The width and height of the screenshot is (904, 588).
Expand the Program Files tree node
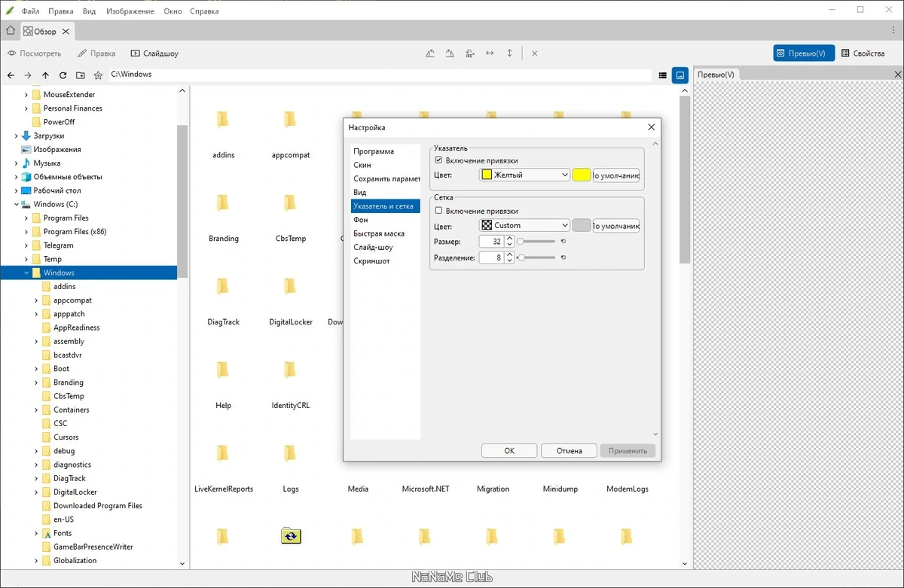tap(26, 218)
